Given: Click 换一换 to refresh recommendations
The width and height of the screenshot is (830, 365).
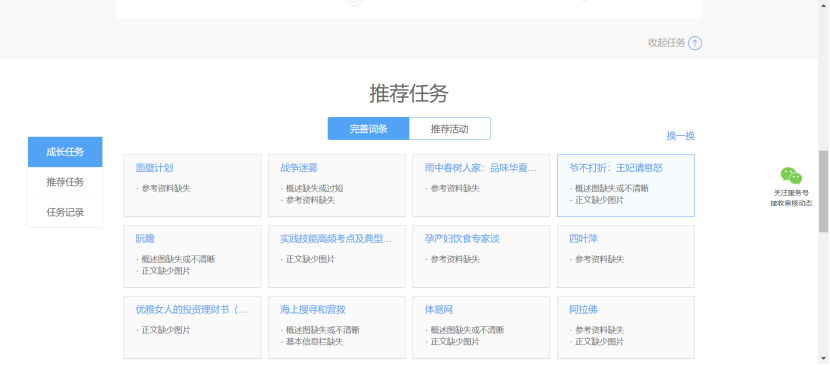Looking at the screenshot, I should pyautogui.click(x=681, y=136).
